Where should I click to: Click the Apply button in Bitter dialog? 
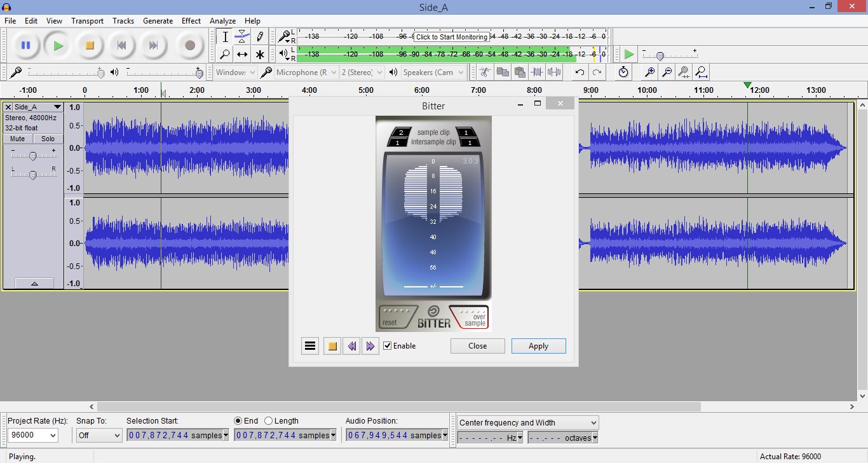click(538, 346)
